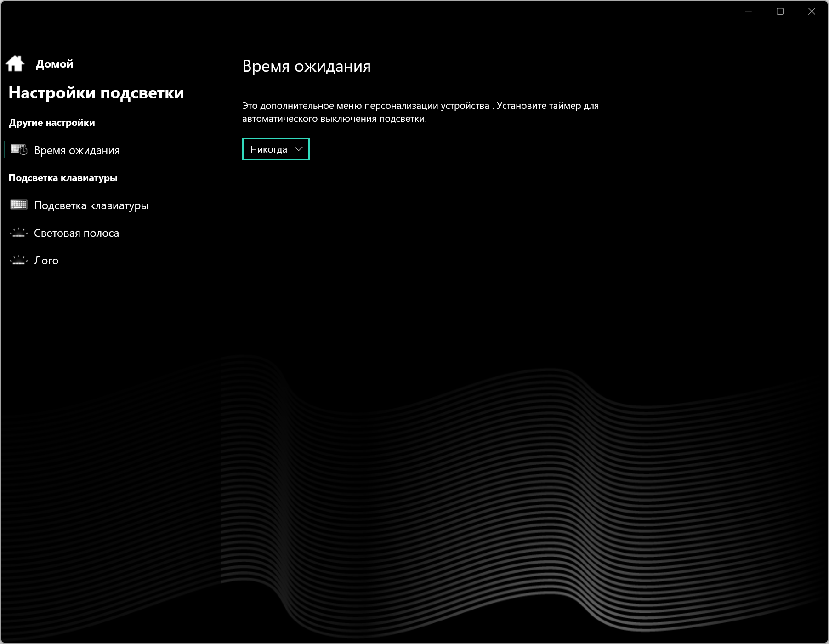Viewport: 829px width, 644px height.
Task: Expand the Никогда timeout dropdown
Action: (276, 149)
